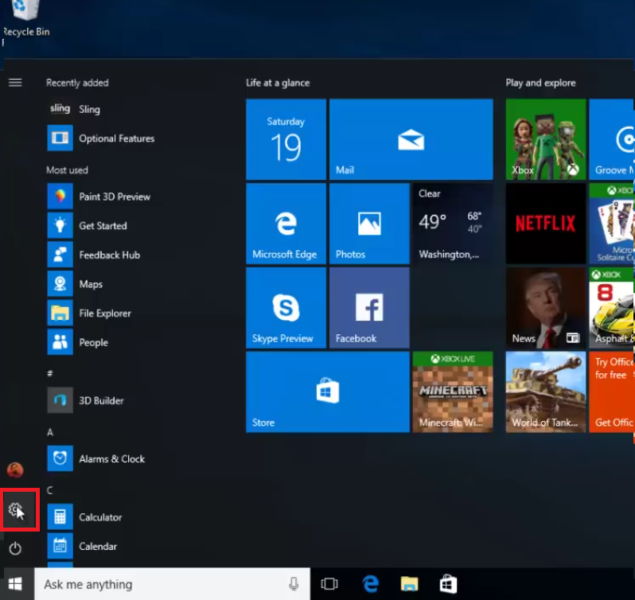Open File Explorer from the taskbar

pos(409,584)
